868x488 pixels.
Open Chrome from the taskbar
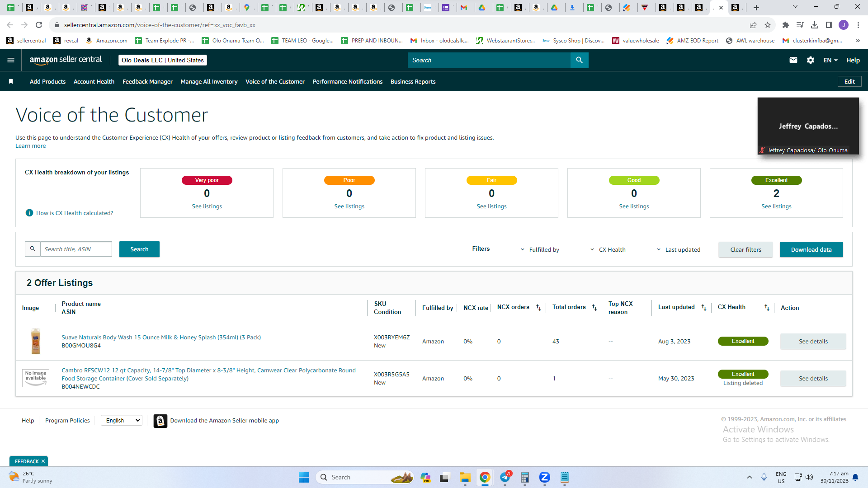tap(485, 477)
